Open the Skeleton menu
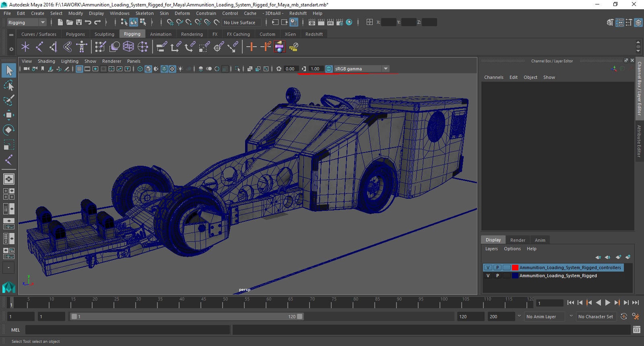The width and height of the screenshot is (644, 346). (144, 13)
